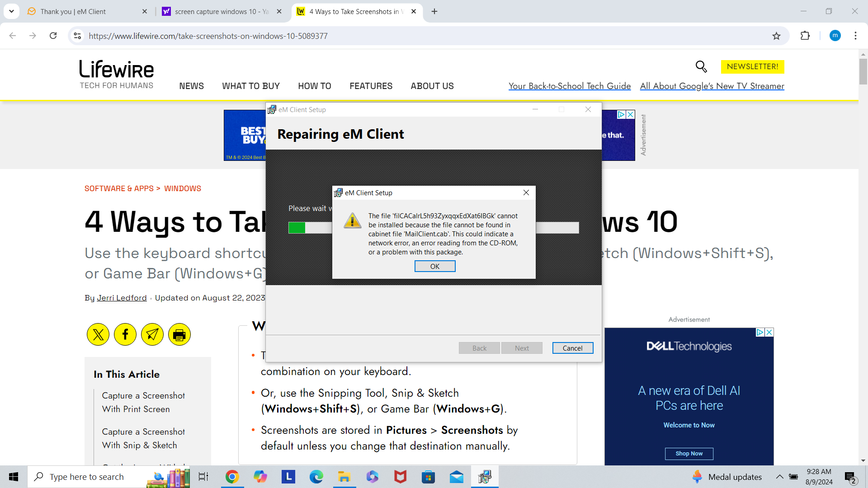Open Google Chrome from the taskbar
Screen dimensions: 868x488
click(x=232, y=477)
